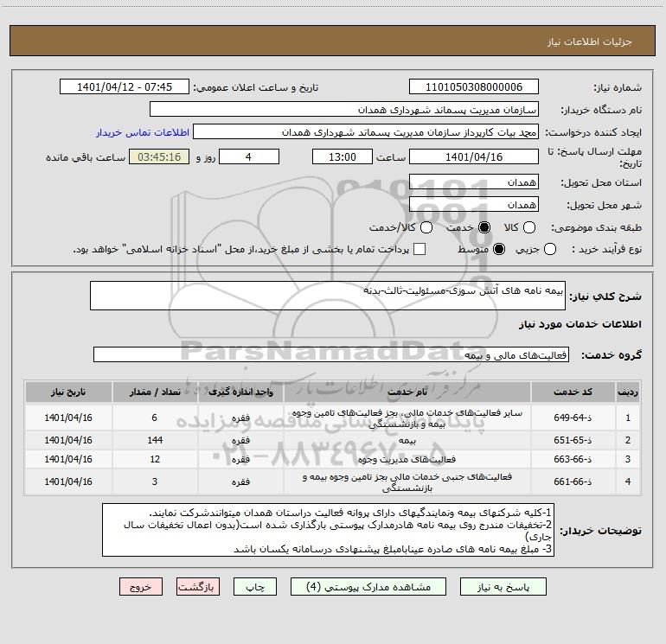Click the quantity cell showing 6
The image size is (666, 644).
pos(155,418)
